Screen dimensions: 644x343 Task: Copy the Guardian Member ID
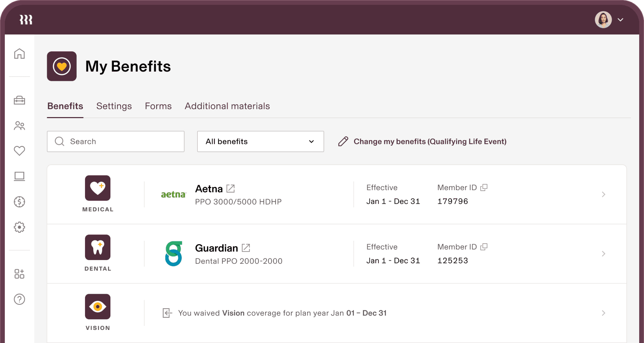click(x=484, y=247)
